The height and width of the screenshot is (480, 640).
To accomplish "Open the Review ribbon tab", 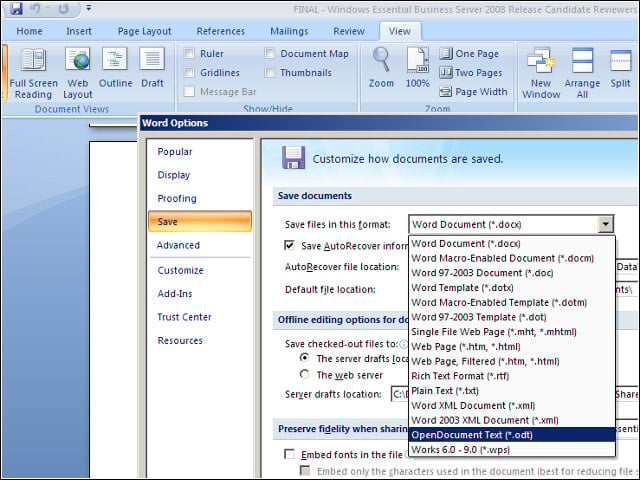I will pyautogui.click(x=349, y=31).
